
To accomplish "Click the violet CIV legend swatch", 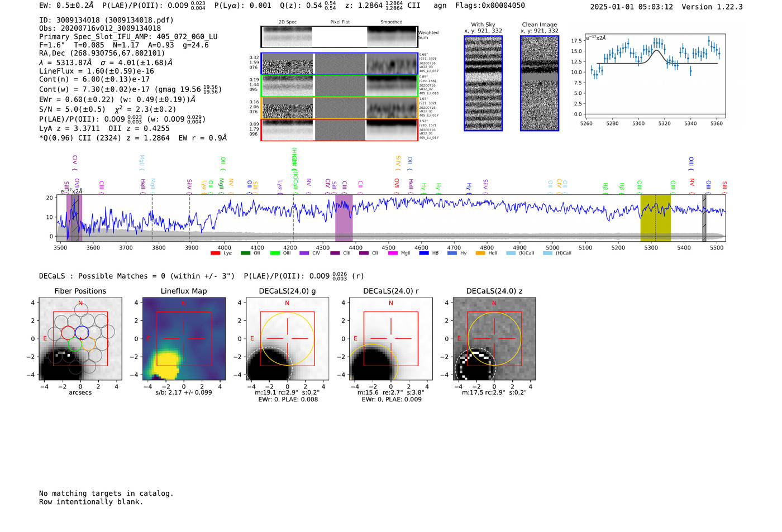I will pos(304,253).
